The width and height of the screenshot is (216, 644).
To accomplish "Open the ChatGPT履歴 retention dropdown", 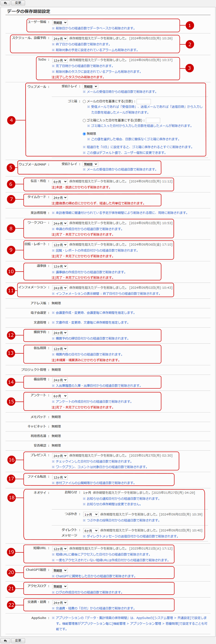I will [60, 571].
